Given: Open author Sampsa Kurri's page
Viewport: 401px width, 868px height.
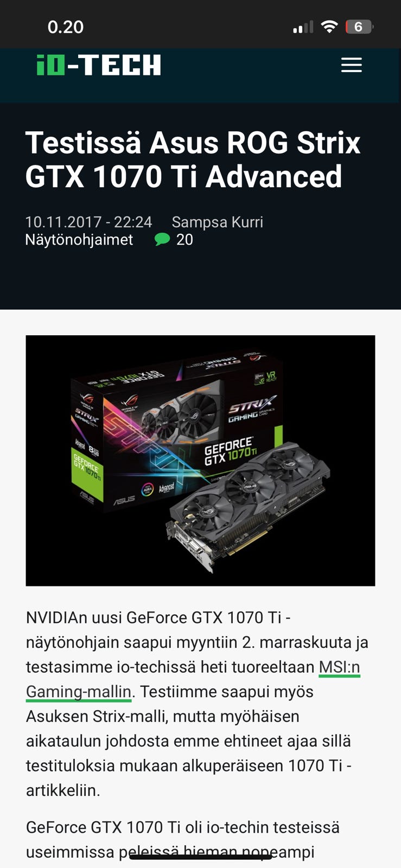Looking at the screenshot, I should (217, 222).
